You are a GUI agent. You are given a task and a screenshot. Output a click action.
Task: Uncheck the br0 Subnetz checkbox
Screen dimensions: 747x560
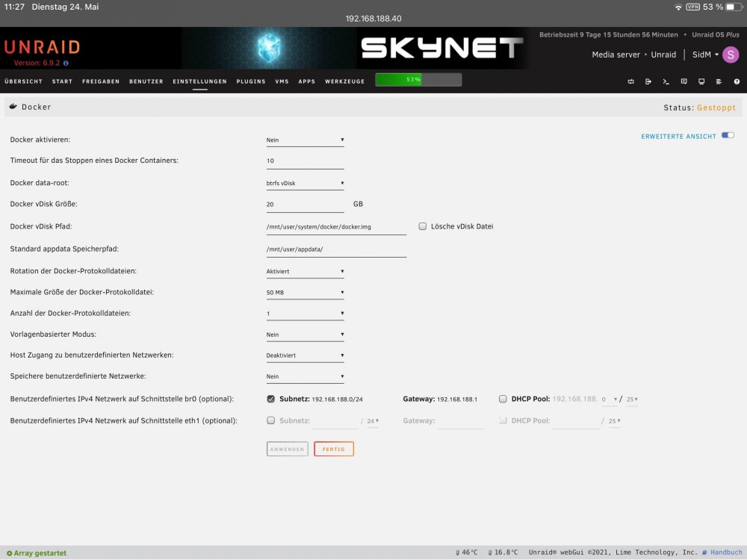[x=270, y=399]
